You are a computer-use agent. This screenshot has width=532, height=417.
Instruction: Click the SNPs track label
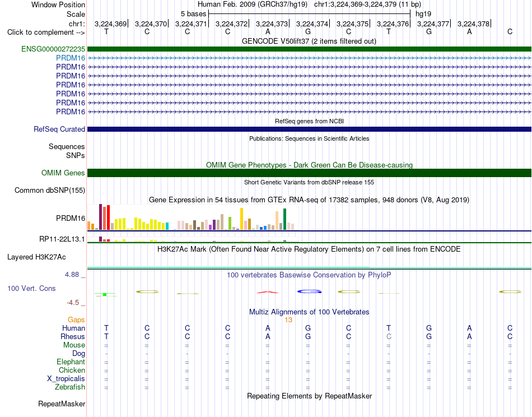(x=76, y=155)
